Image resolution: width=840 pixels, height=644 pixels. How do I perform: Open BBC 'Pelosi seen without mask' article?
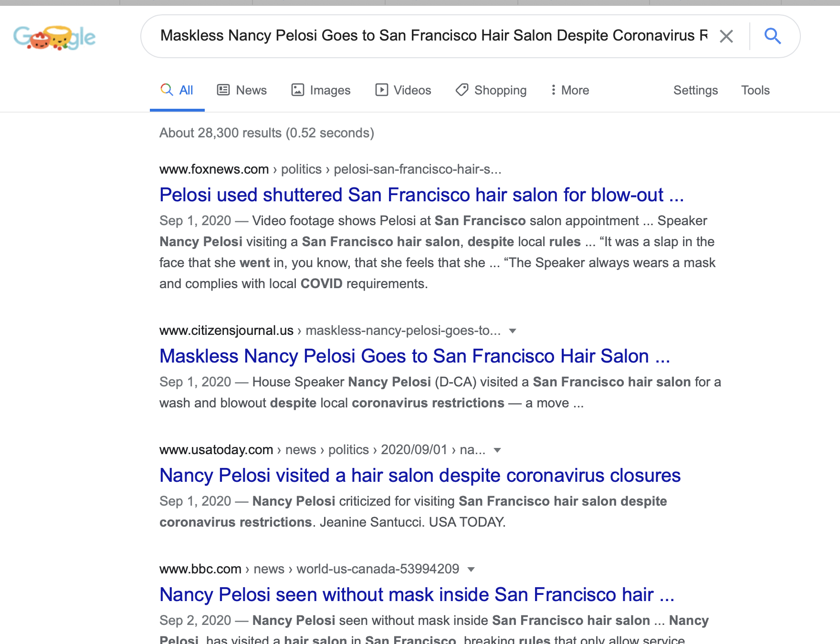point(417,594)
